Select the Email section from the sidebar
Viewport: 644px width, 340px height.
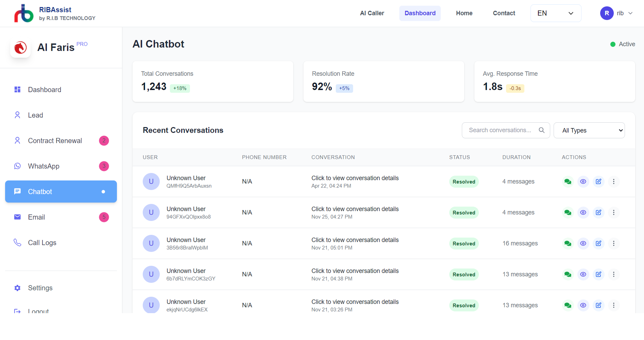tap(36, 217)
